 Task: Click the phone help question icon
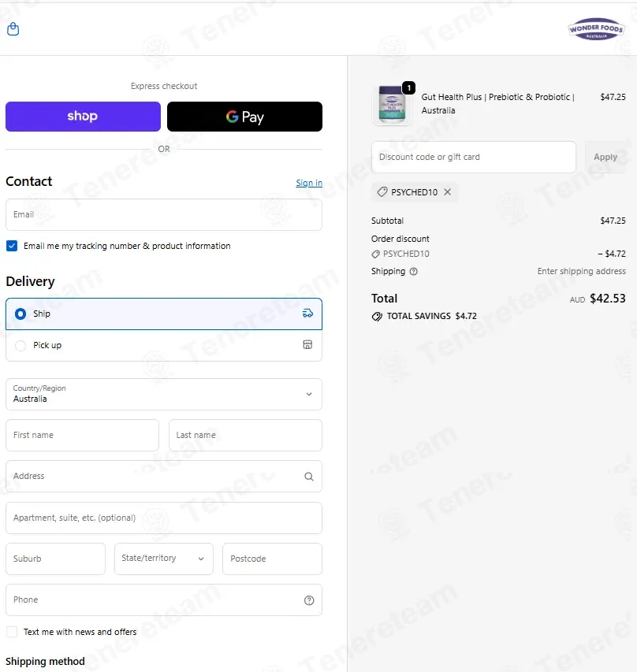click(x=309, y=600)
